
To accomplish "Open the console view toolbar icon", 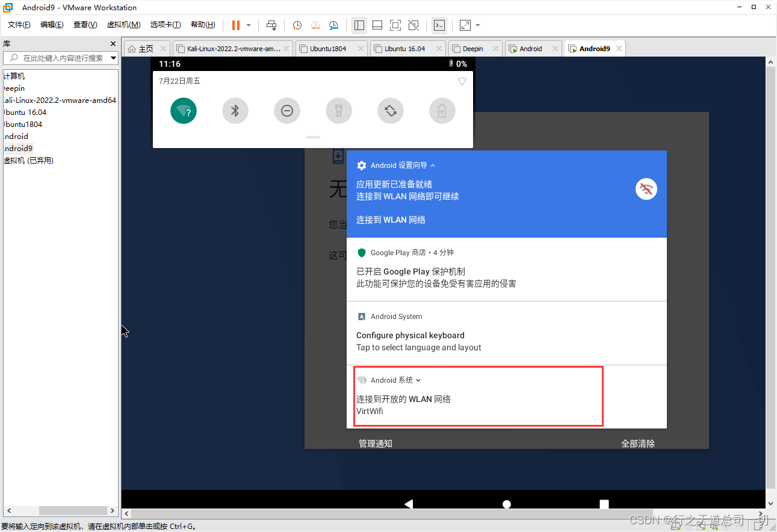I will pos(439,25).
